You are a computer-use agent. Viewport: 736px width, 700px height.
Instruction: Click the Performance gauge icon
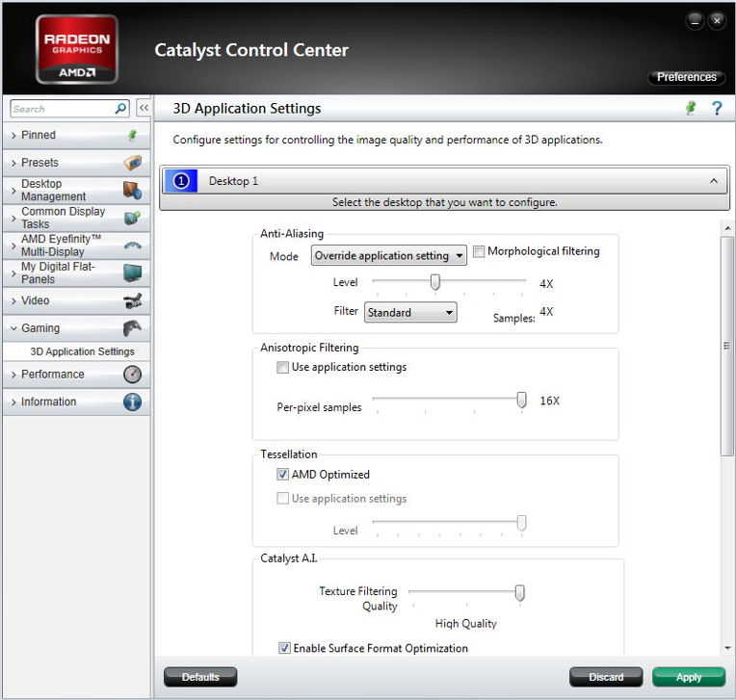point(132,375)
